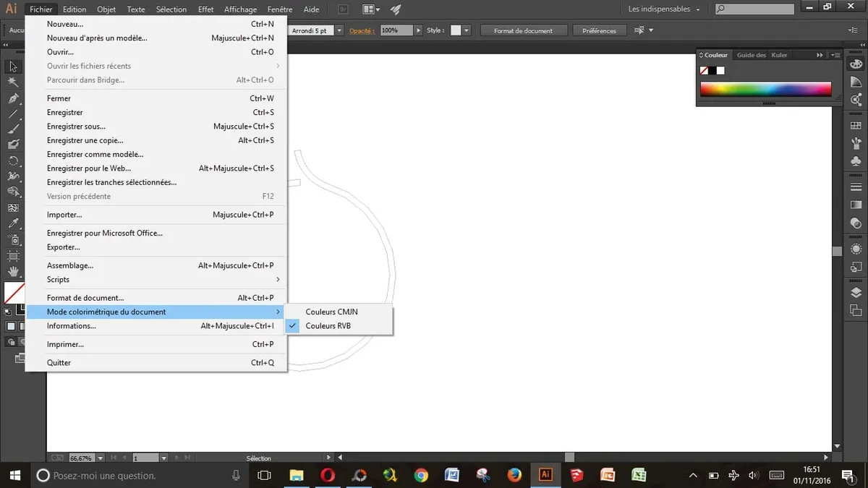Viewport: 868px width, 488px height.
Task: Select the Shape Builder tool
Action: click(x=13, y=192)
